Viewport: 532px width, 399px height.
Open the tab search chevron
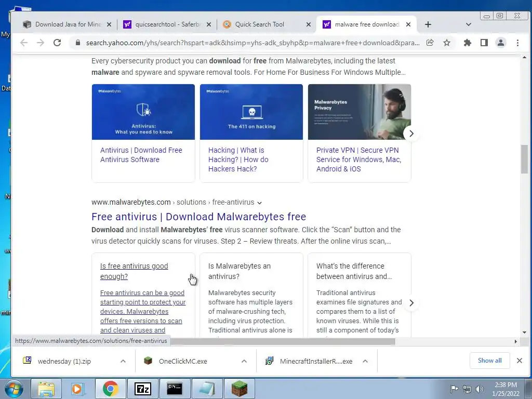[469, 24]
